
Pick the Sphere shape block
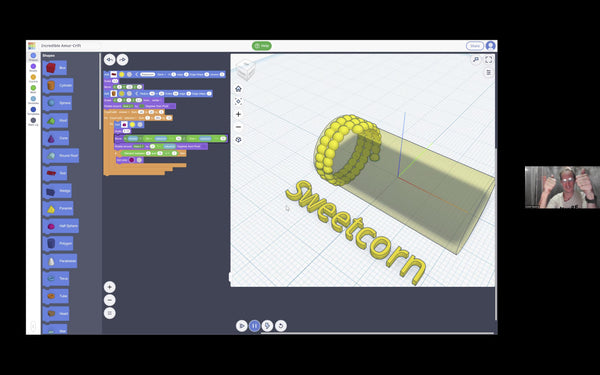click(57, 103)
